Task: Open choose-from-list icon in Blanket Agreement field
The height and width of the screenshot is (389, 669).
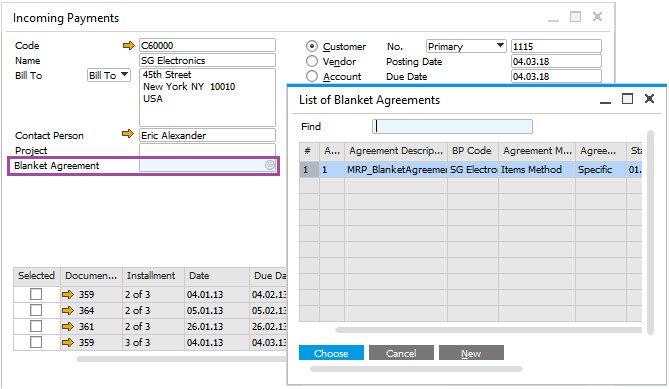Action: pyautogui.click(x=270, y=165)
